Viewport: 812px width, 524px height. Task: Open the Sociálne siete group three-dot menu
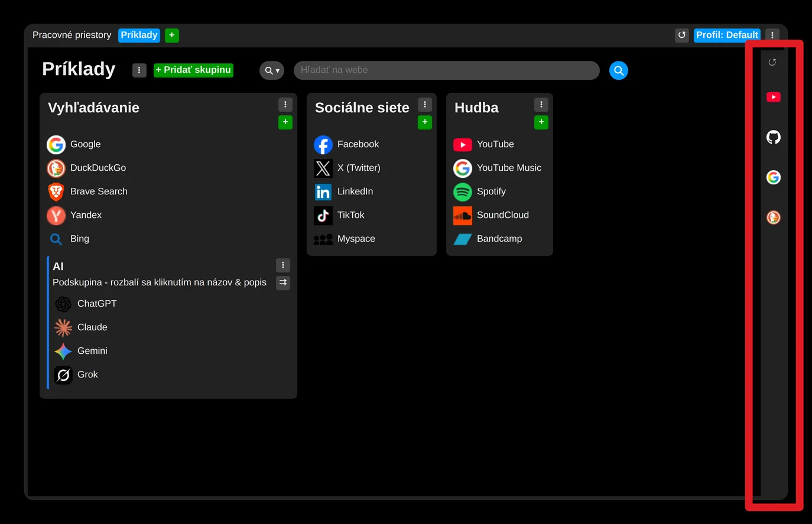(425, 105)
